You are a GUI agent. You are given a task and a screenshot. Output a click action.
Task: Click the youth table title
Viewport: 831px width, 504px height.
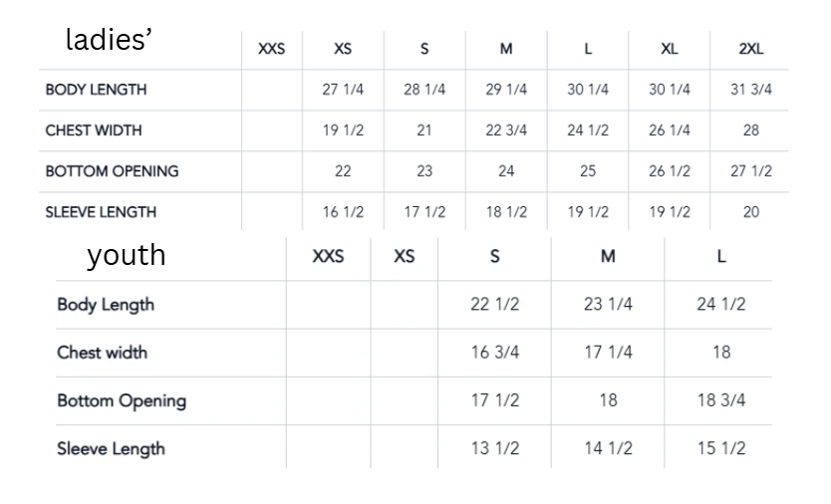[x=127, y=255]
